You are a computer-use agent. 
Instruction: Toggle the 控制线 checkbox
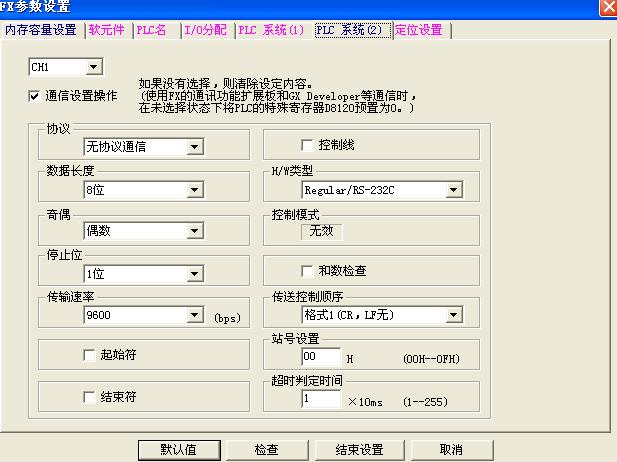pyautogui.click(x=309, y=145)
